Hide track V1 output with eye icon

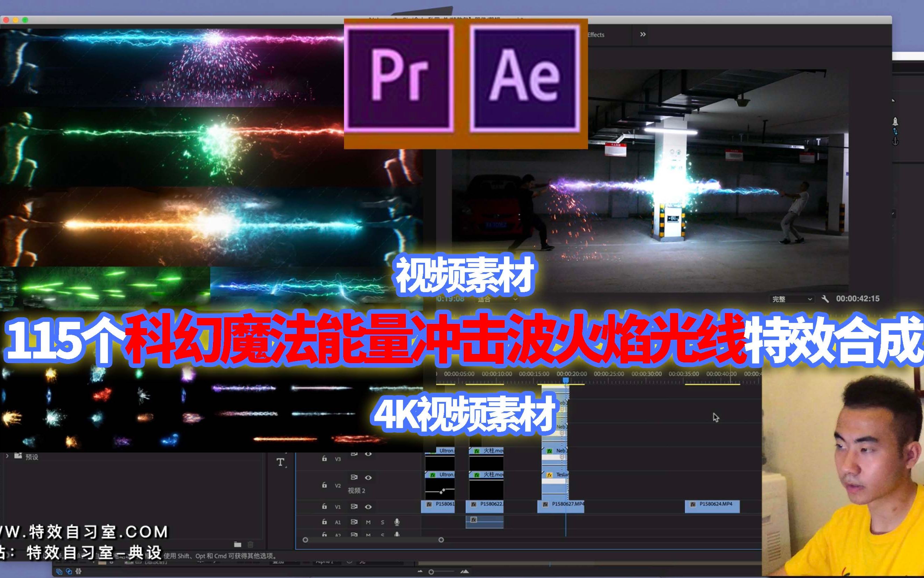[368, 507]
